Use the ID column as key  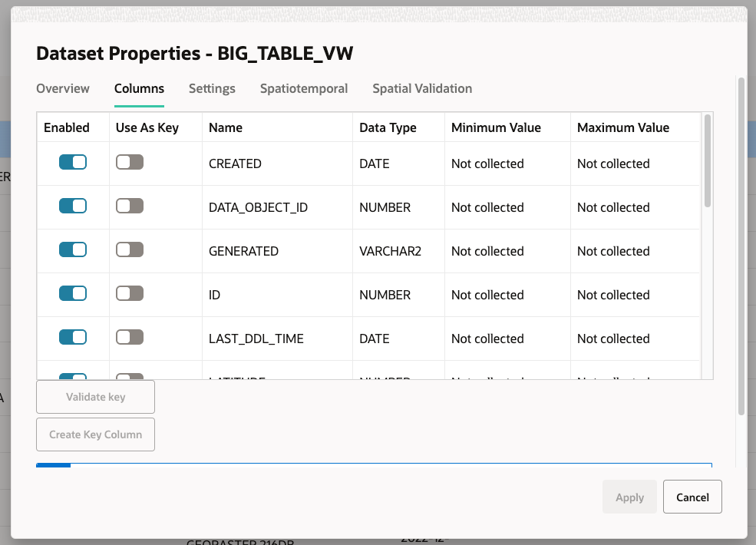[130, 293]
